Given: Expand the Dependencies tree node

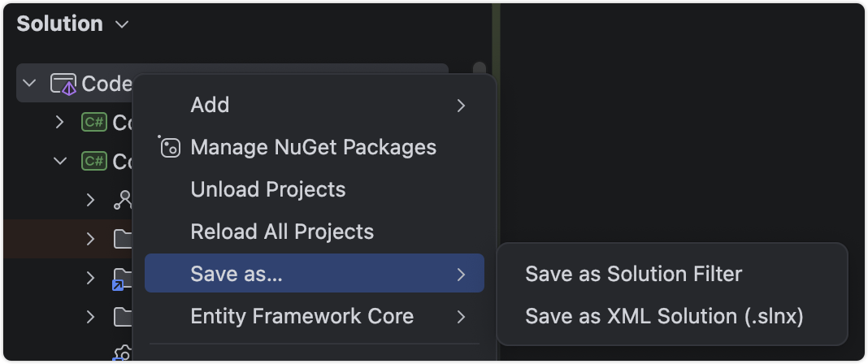Looking at the screenshot, I should (90, 200).
